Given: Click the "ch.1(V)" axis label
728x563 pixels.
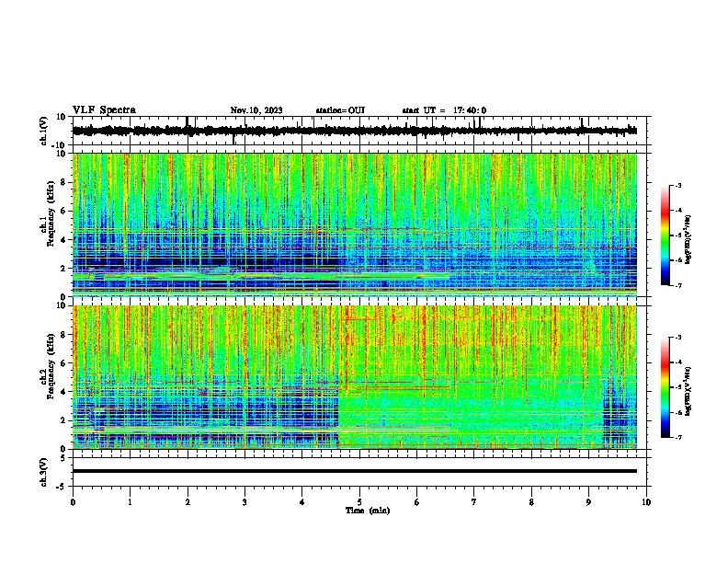Looking at the screenshot, I should [x=44, y=131].
